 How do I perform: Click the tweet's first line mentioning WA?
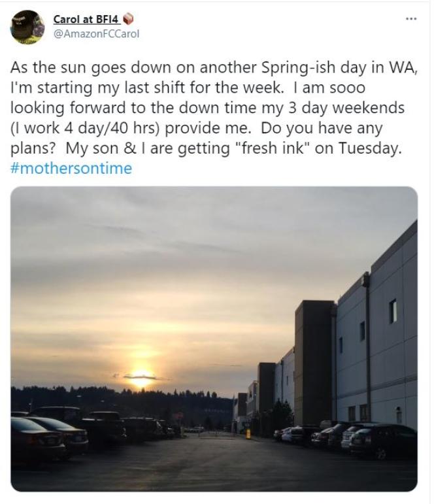[x=212, y=69]
